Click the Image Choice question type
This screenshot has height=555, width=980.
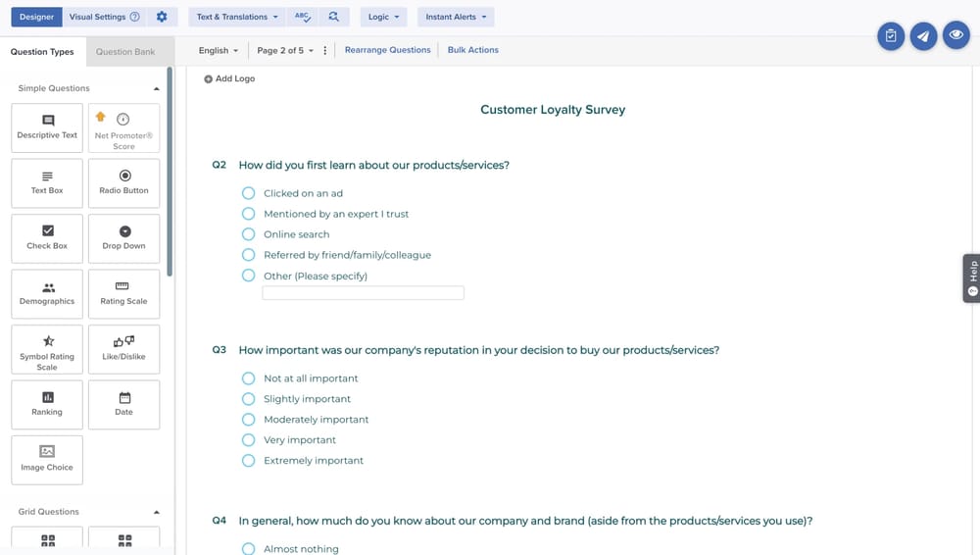coord(47,460)
